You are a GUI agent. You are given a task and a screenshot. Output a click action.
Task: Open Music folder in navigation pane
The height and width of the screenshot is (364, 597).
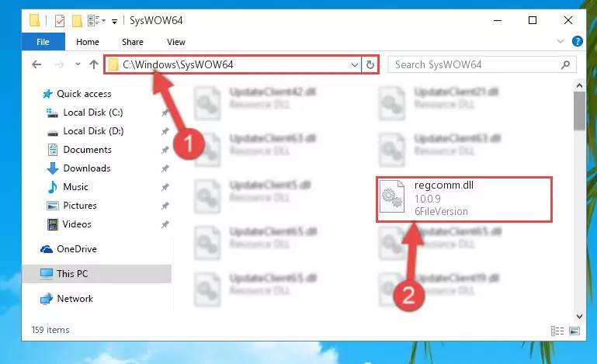pos(75,187)
